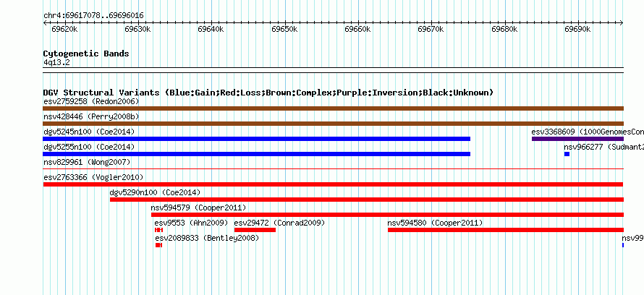
Task: Open the esv2089833 (Bentley2008) label
Action: click(207, 238)
